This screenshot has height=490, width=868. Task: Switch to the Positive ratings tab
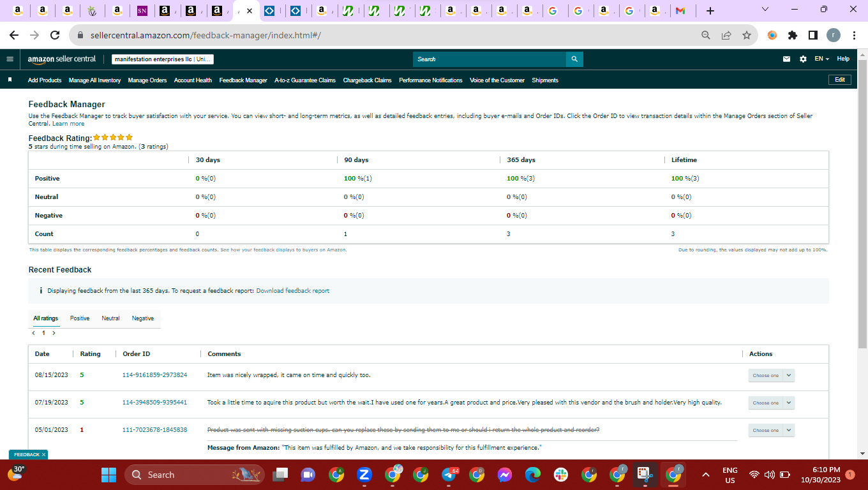[80, 318]
